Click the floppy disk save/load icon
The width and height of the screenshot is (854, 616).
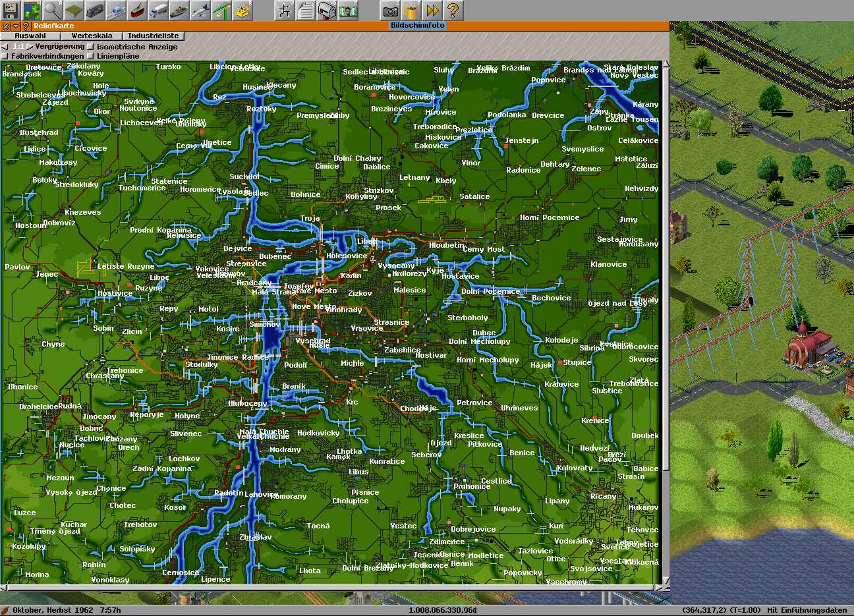pyautogui.click(x=11, y=11)
